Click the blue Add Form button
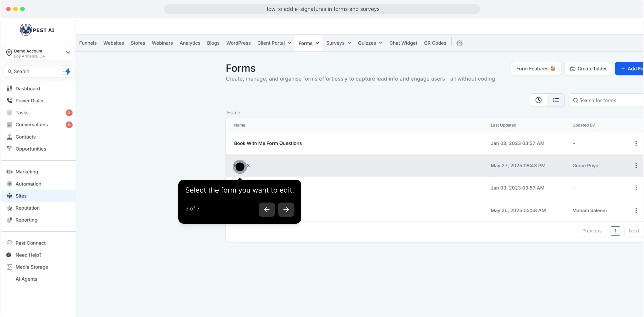Viewport: 644px width, 317px height. [x=629, y=69]
